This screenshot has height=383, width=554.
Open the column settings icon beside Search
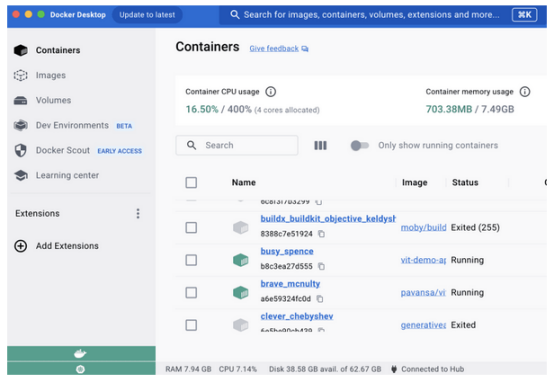(320, 145)
